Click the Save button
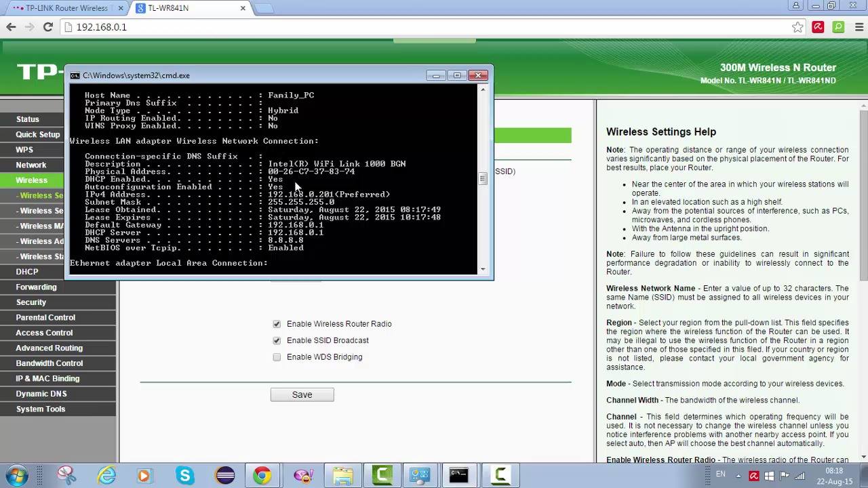Image resolution: width=868 pixels, height=488 pixels. (x=302, y=394)
